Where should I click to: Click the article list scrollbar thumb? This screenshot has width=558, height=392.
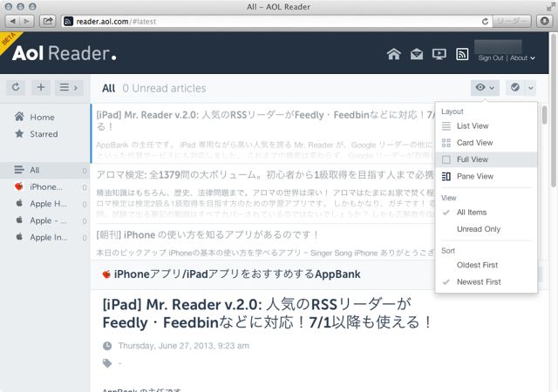[544, 115]
